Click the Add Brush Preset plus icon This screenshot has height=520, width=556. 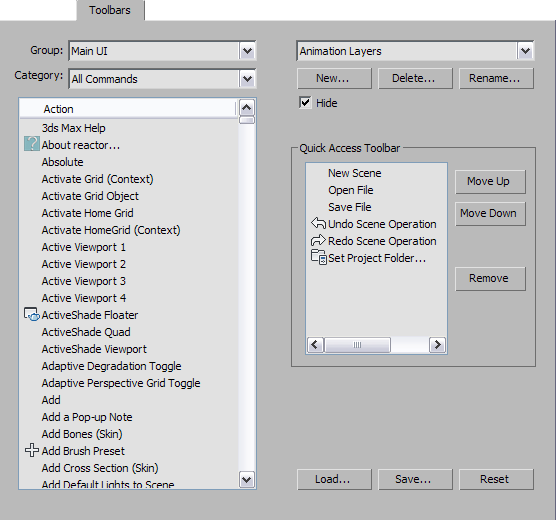pyautogui.click(x=32, y=450)
